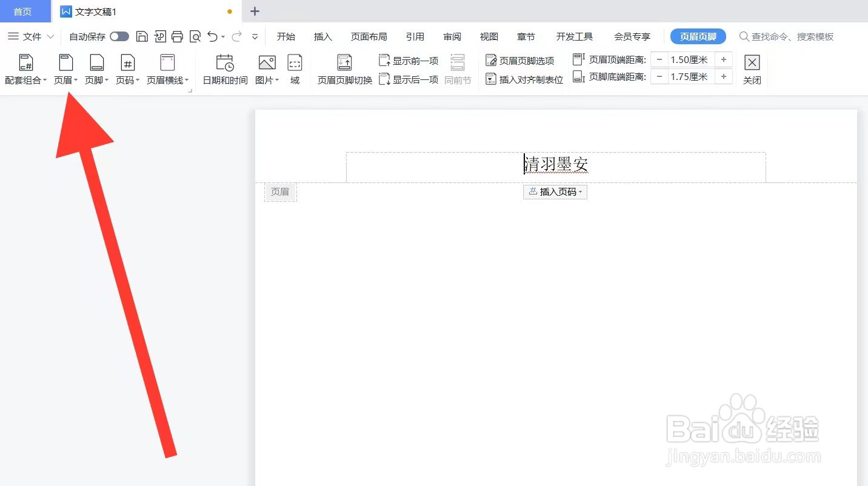Screen dimensions: 868x486
Task: Increase 页脚底端距离 with plus button
Action: 724,76
